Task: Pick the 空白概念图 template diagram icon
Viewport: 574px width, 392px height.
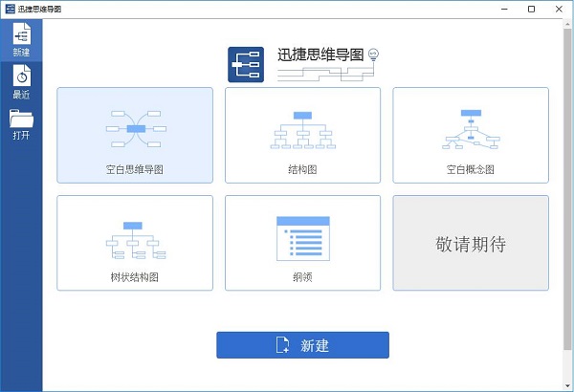Action: (x=471, y=130)
